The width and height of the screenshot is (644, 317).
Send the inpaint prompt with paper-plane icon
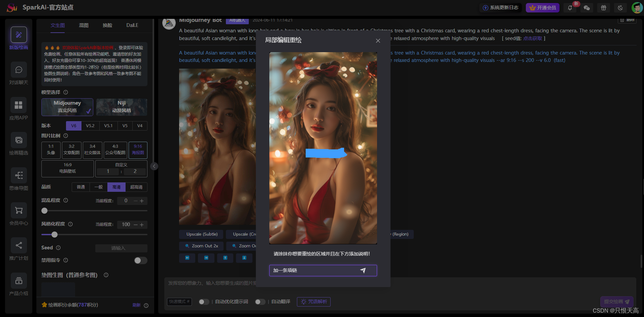pyautogui.click(x=363, y=270)
